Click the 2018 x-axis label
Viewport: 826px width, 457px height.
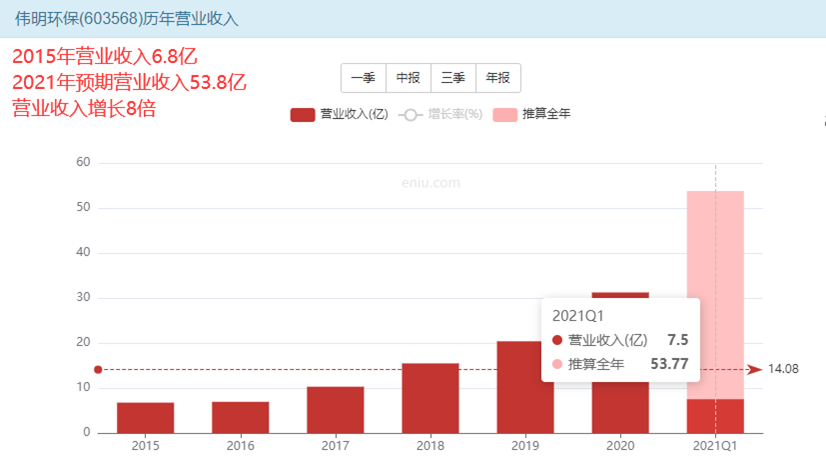pyautogui.click(x=430, y=445)
